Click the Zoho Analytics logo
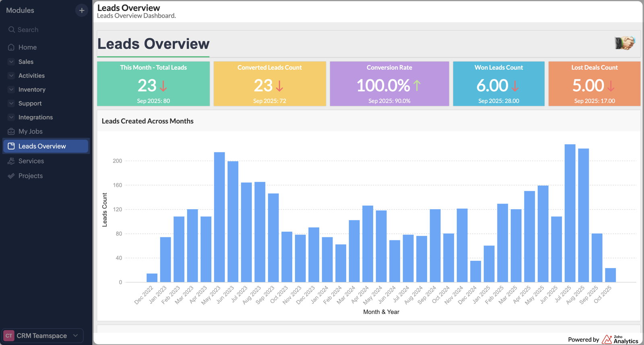 point(620,339)
